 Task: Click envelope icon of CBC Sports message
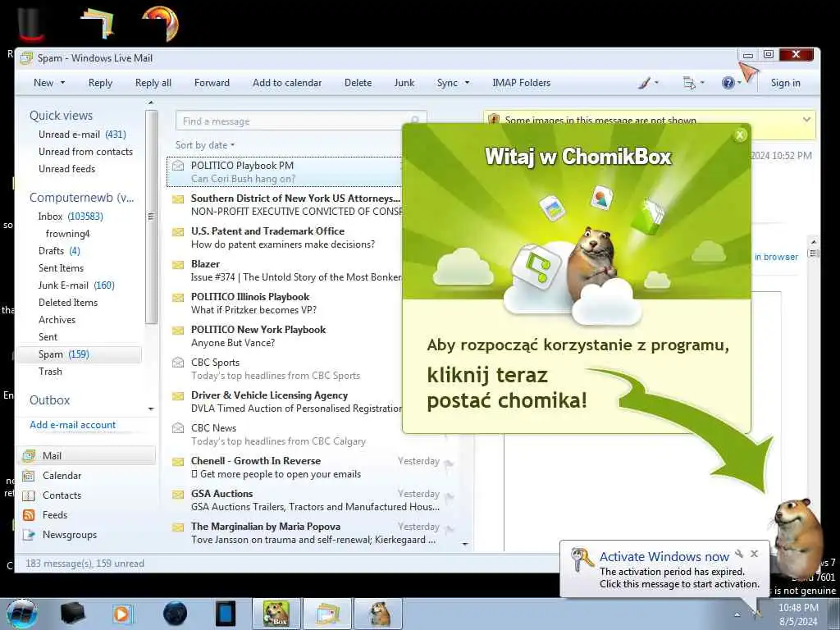pos(178,363)
